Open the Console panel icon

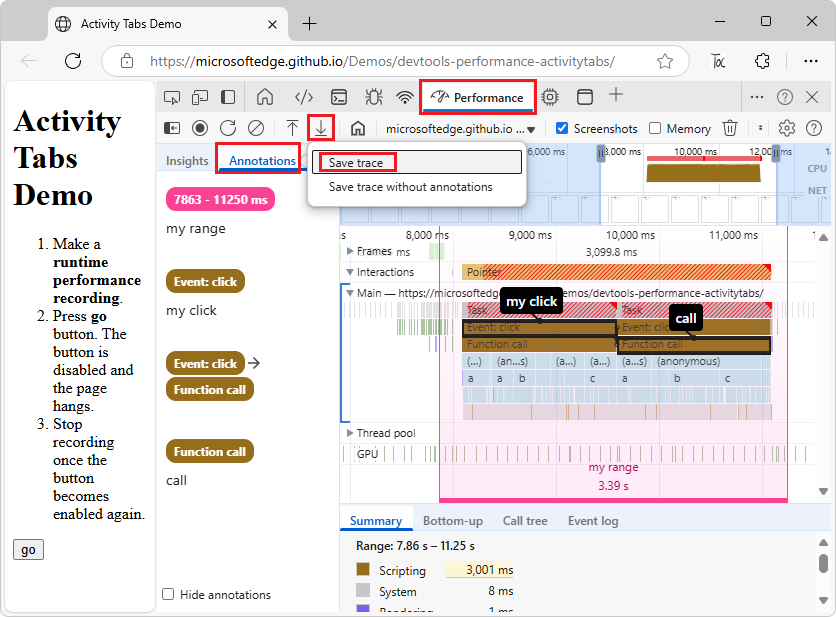(x=339, y=97)
